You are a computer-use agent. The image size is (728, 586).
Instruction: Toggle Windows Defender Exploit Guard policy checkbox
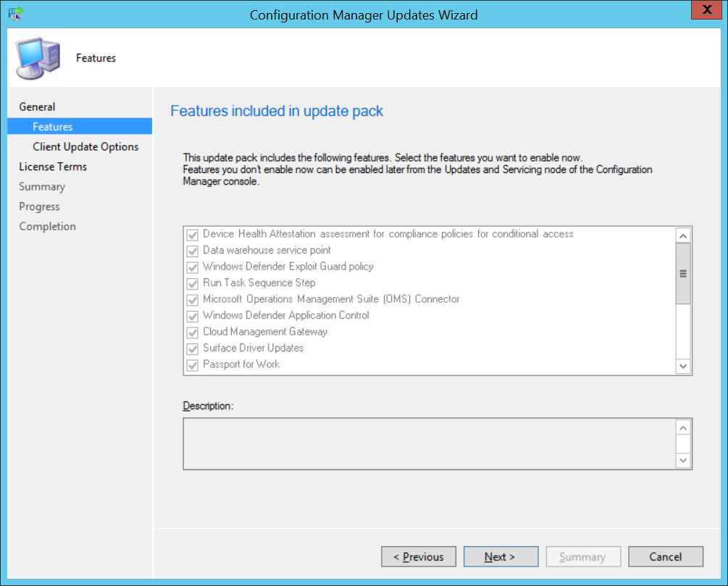192,267
